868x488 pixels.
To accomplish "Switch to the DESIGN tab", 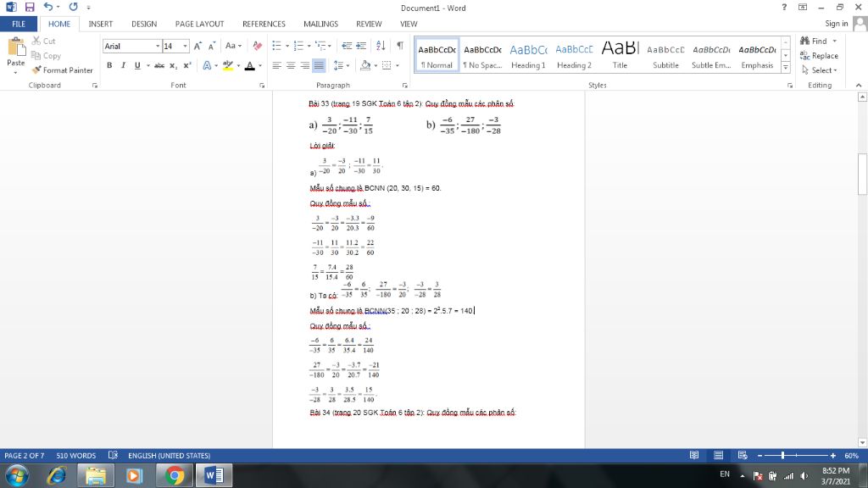I will (x=144, y=24).
